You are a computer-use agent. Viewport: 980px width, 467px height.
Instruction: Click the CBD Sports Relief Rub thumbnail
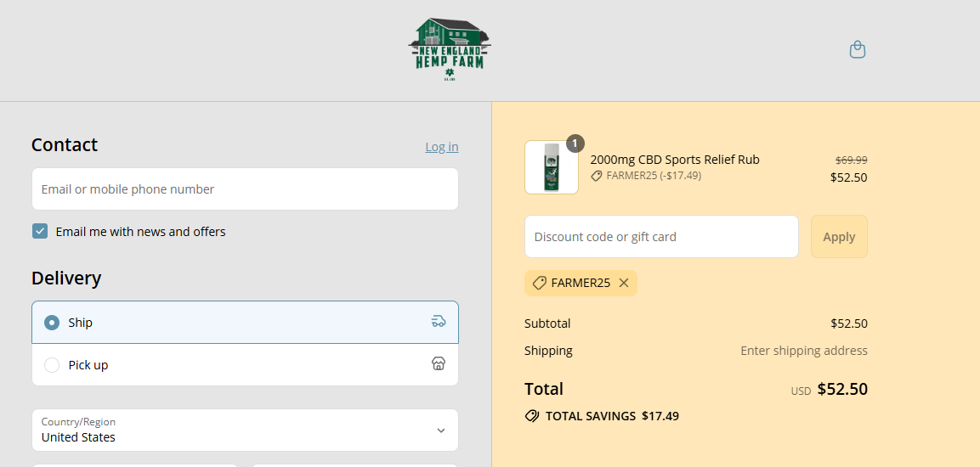(552, 167)
